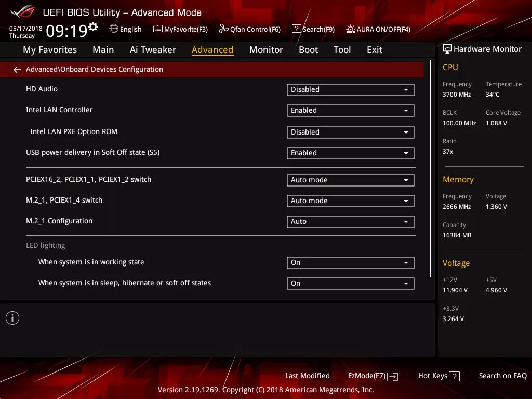
Task: Click the LED lighting section heading
Action: [46, 245]
